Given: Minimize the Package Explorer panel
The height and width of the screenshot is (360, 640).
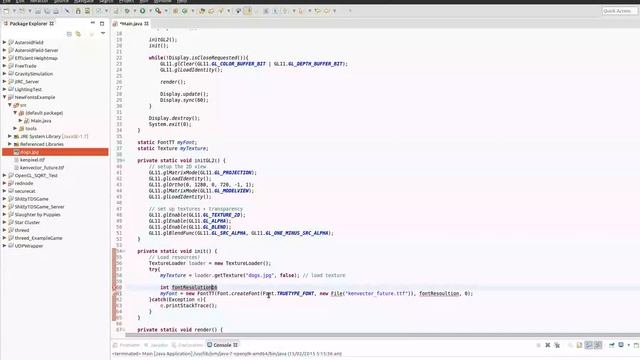Looking at the screenshot, I should pos(93,23).
